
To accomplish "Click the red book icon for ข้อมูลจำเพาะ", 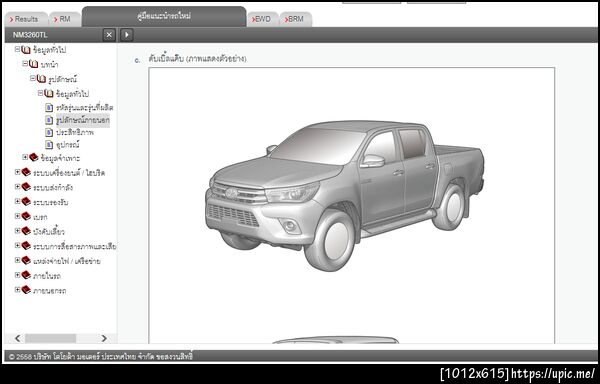I will pyautogui.click(x=34, y=157).
